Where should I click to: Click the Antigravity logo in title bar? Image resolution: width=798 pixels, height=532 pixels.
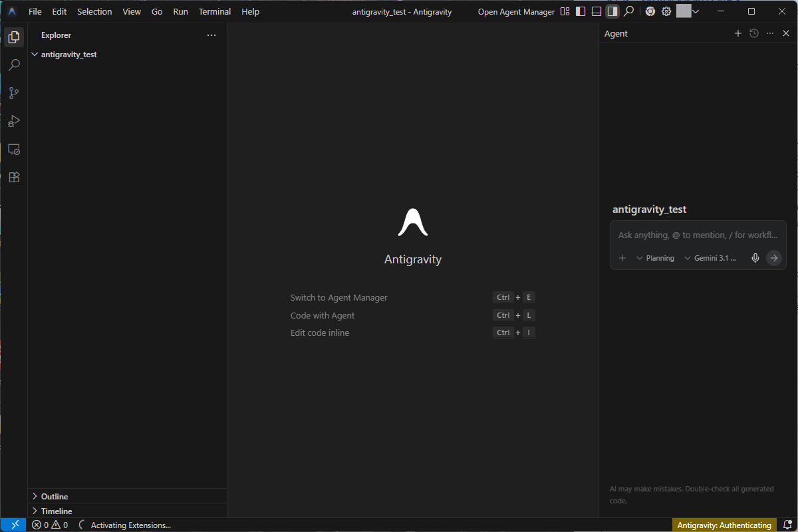click(x=12, y=11)
